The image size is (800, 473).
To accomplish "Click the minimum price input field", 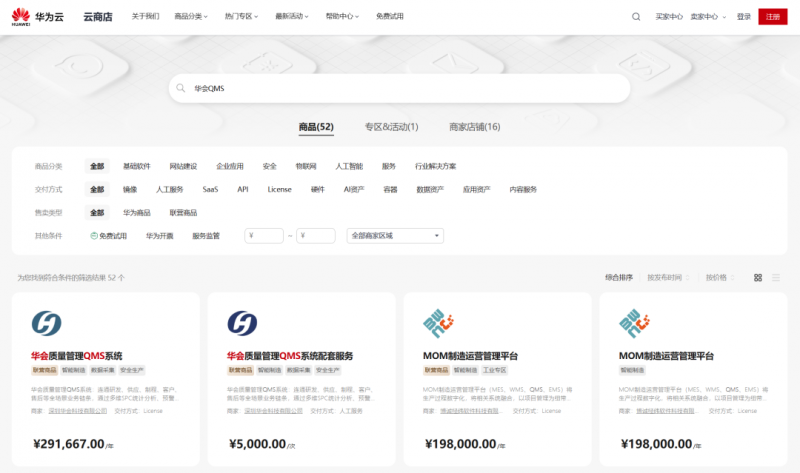I will tap(264, 236).
